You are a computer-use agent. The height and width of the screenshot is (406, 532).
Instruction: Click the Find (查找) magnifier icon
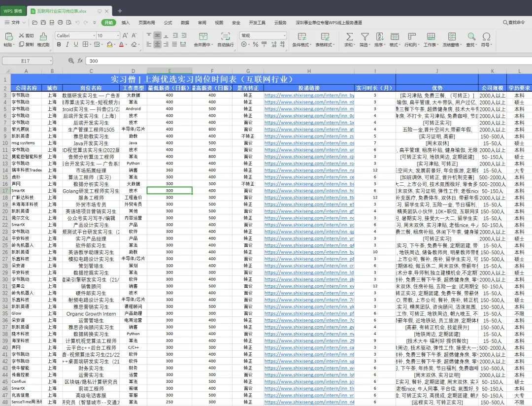471,36
